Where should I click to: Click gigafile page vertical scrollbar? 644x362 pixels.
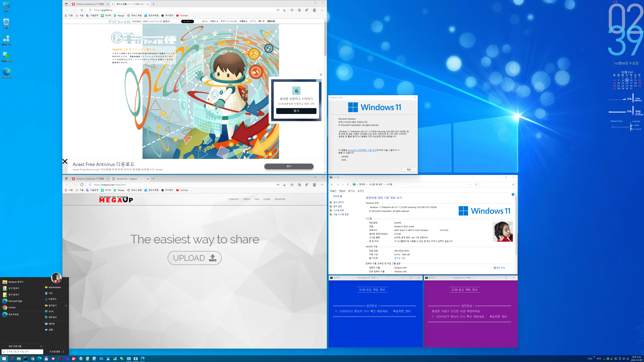[x=325, y=39]
